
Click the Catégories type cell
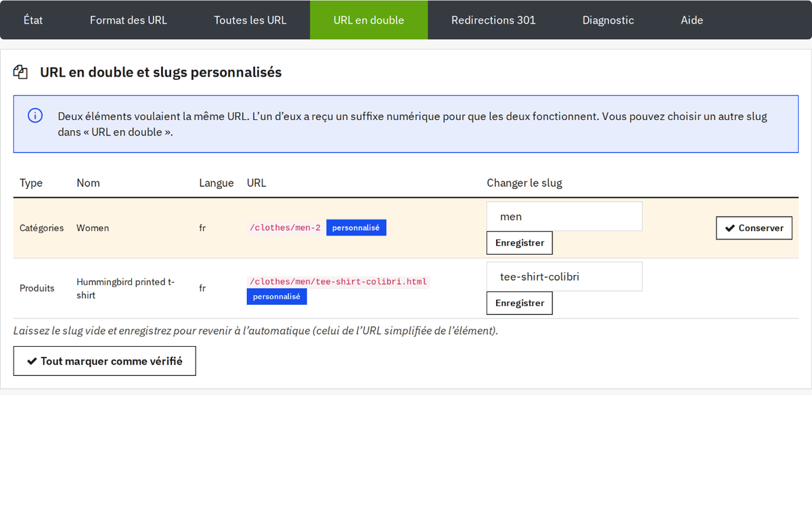(x=42, y=228)
